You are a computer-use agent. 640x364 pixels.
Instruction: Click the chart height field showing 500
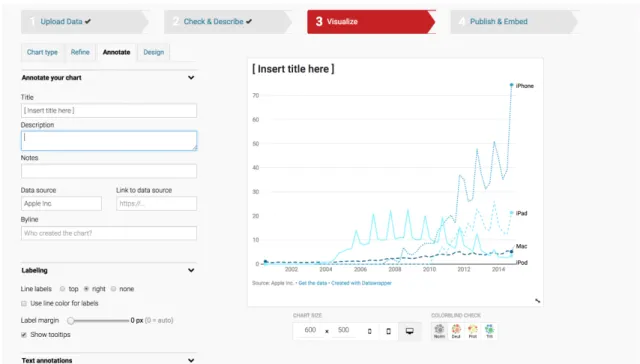[x=343, y=330]
